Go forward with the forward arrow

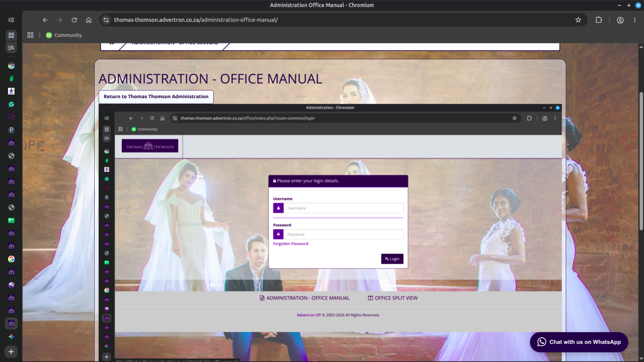coord(60,20)
